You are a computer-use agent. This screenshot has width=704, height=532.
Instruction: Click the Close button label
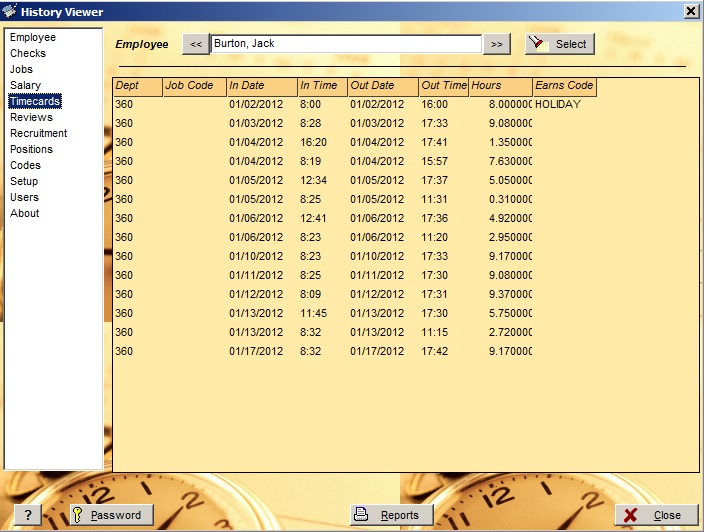pyautogui.click(x=667, y=515)
